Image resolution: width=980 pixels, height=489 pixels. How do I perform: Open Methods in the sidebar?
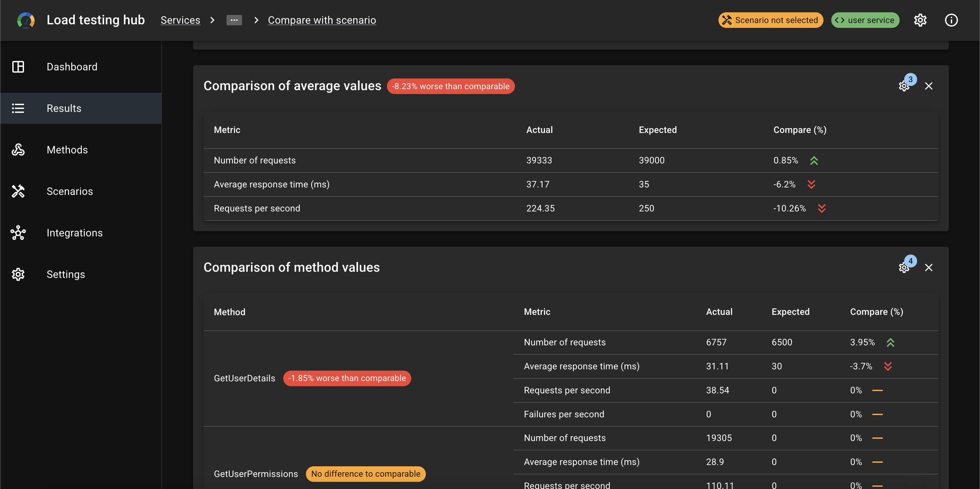point(81,149)
